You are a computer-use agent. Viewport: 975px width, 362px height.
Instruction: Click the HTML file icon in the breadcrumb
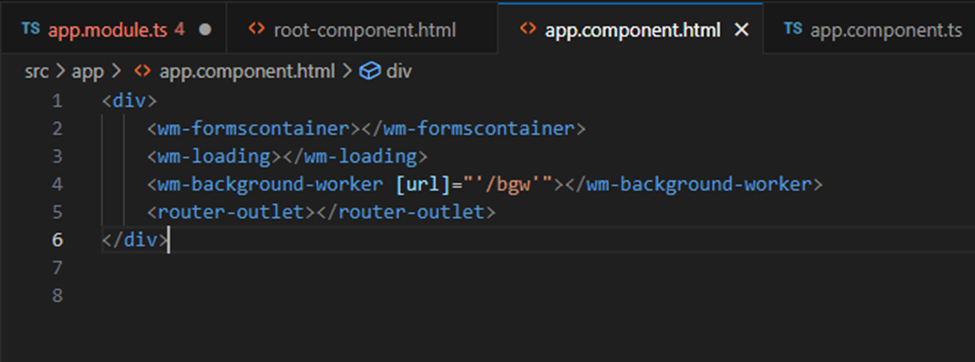[x=142, y=72]
